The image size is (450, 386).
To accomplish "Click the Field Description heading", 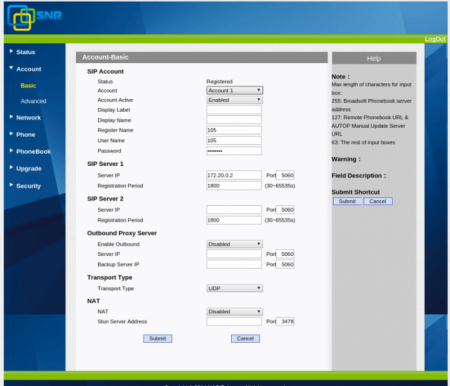I will [359, 176].
